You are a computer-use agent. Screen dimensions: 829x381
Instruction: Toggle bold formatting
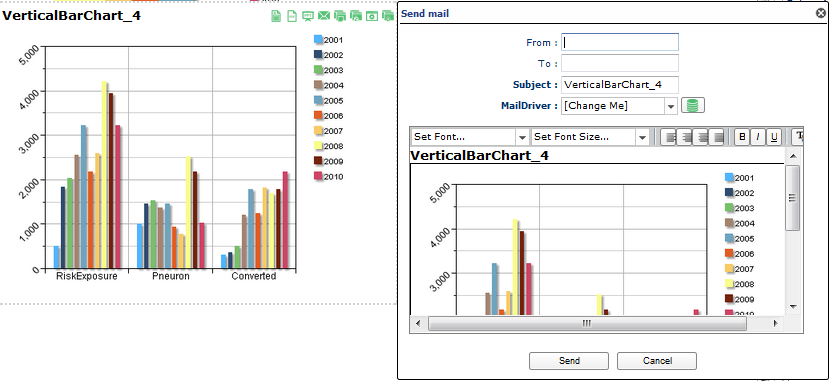742,137
